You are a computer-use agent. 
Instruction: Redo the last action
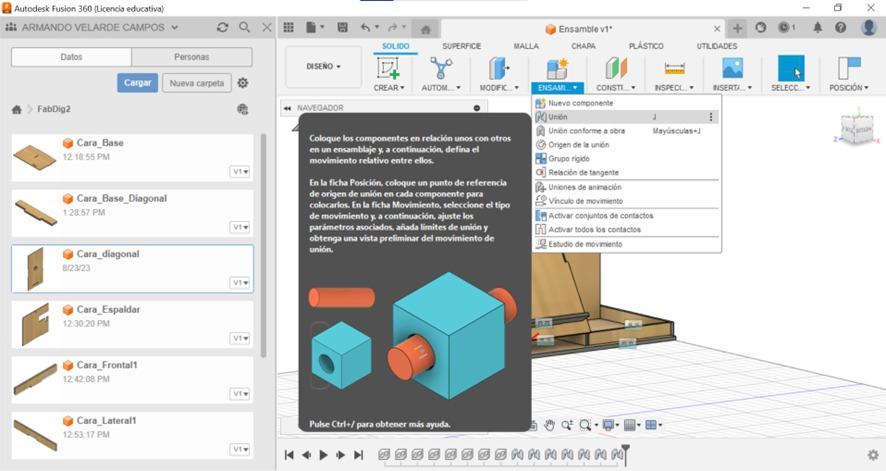point(393,28)
